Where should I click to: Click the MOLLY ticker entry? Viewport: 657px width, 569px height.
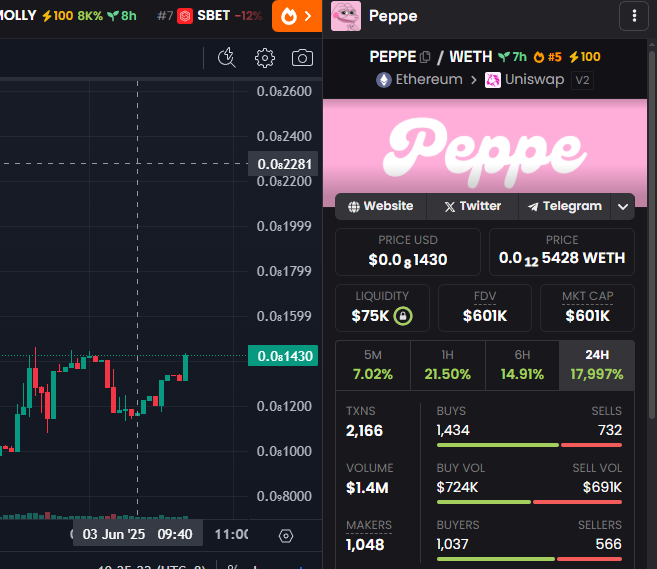point(68,16)
